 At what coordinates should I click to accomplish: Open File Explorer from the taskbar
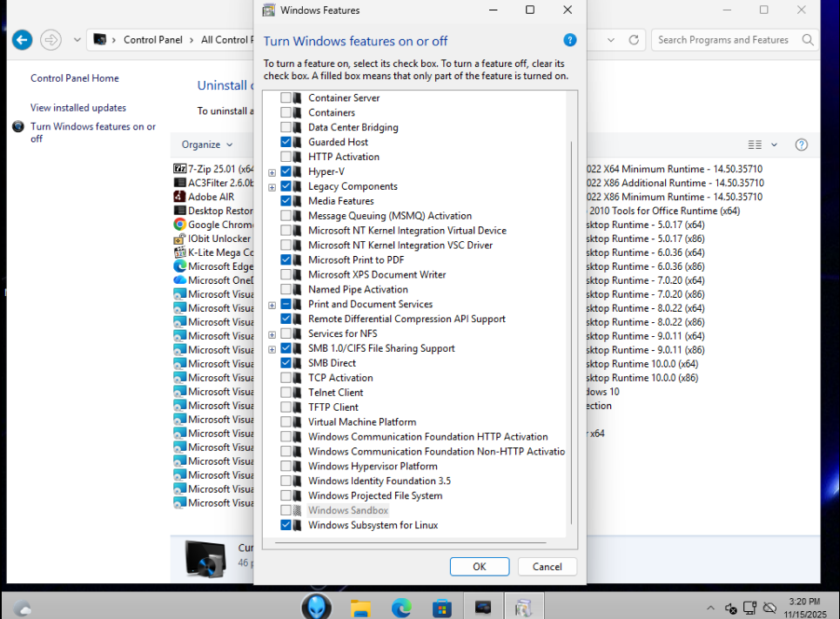pos(361,607)
